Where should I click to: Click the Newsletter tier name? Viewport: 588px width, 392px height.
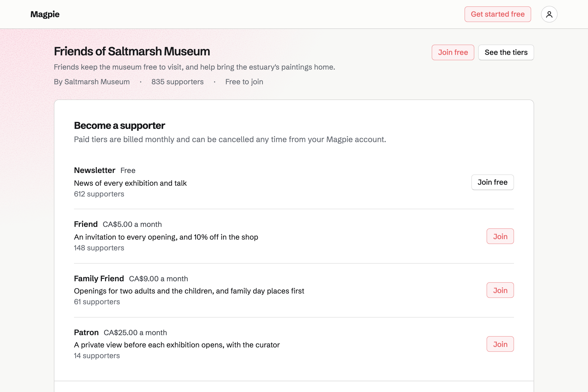coord(95,171)
